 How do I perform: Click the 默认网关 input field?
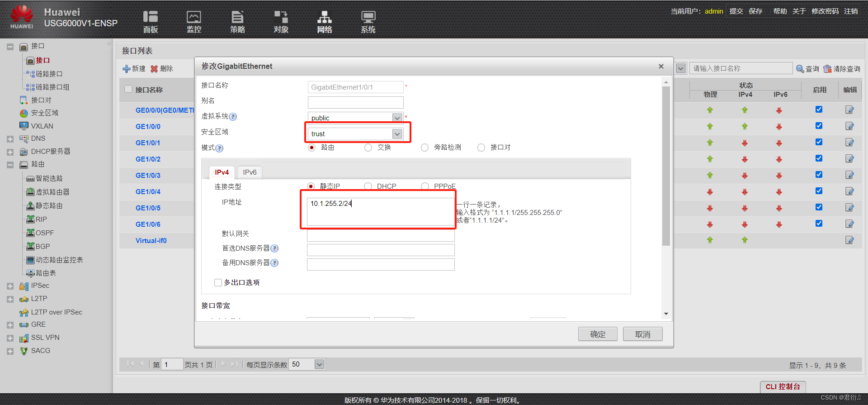tap(381, 235)
